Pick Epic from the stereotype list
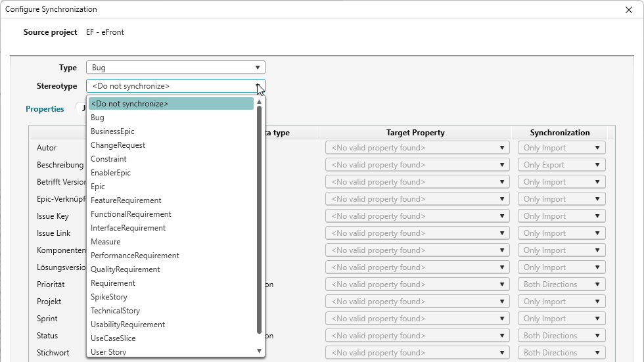The image size is (644, 362). [x=171, y=187]
